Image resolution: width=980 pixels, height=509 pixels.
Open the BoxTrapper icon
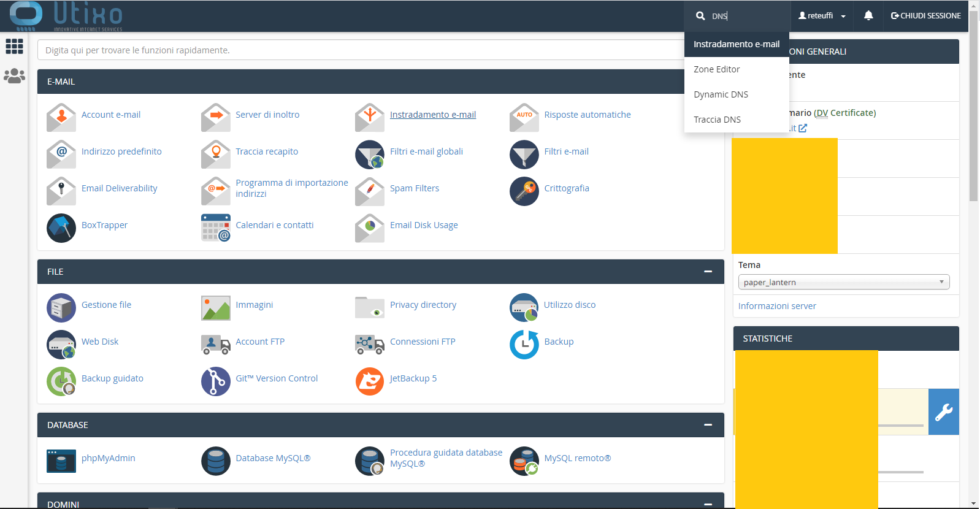pos(61,228)
